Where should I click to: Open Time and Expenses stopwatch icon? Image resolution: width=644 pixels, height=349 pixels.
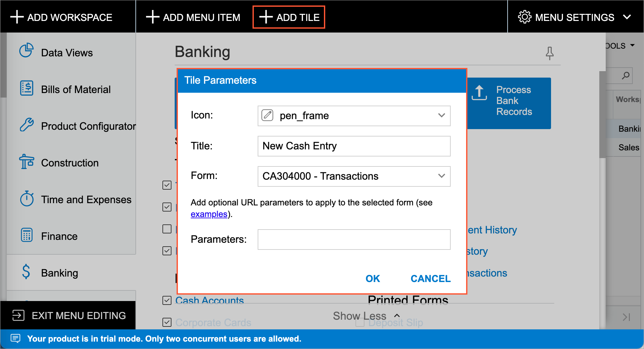click(26, 199)
